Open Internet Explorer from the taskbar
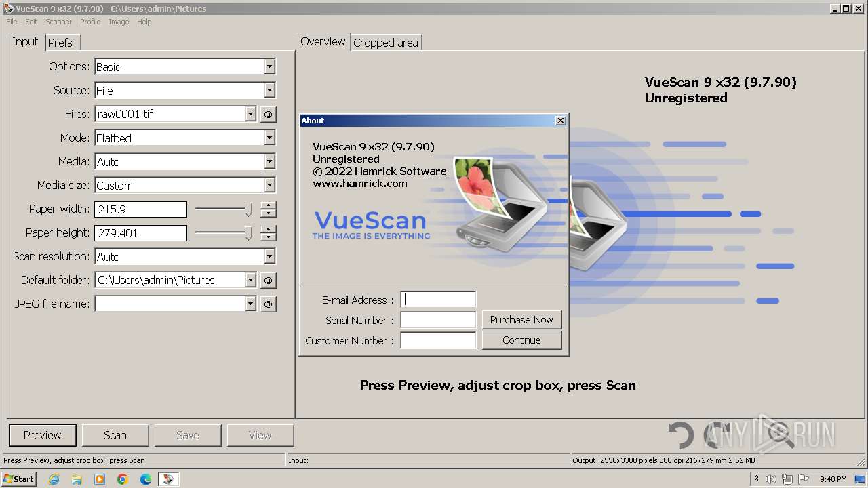The image size is (868, 488). point(54,479)
